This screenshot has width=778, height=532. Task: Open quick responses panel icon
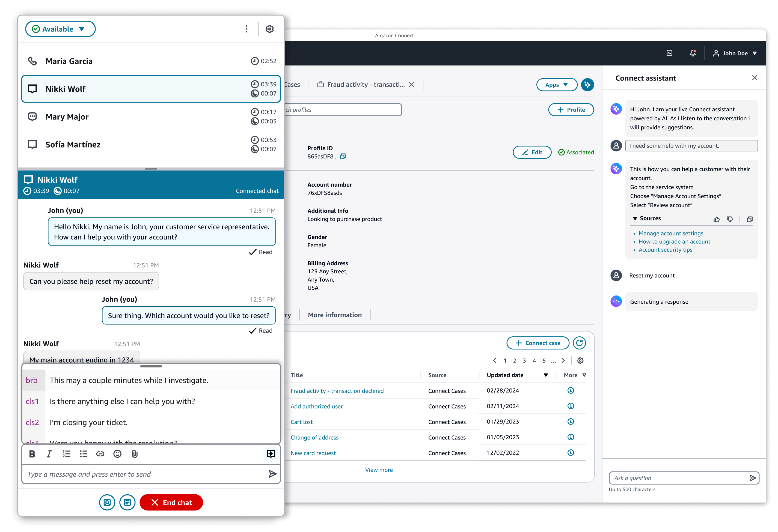tap(271, 454)
